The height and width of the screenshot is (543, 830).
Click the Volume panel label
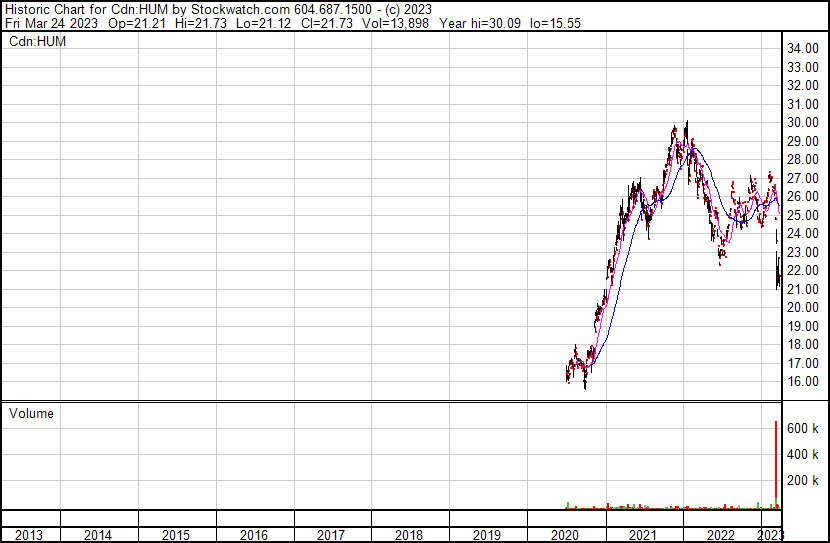point(31,413)
